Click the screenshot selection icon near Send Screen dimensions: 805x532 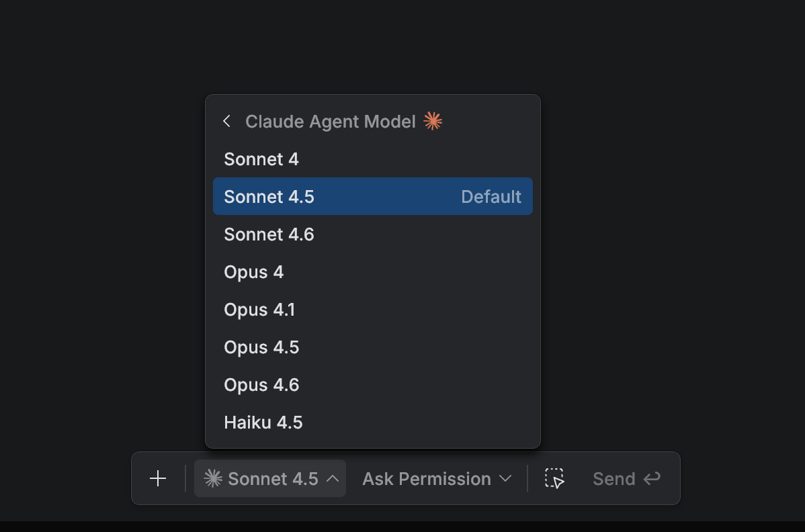tap(554, 478)
